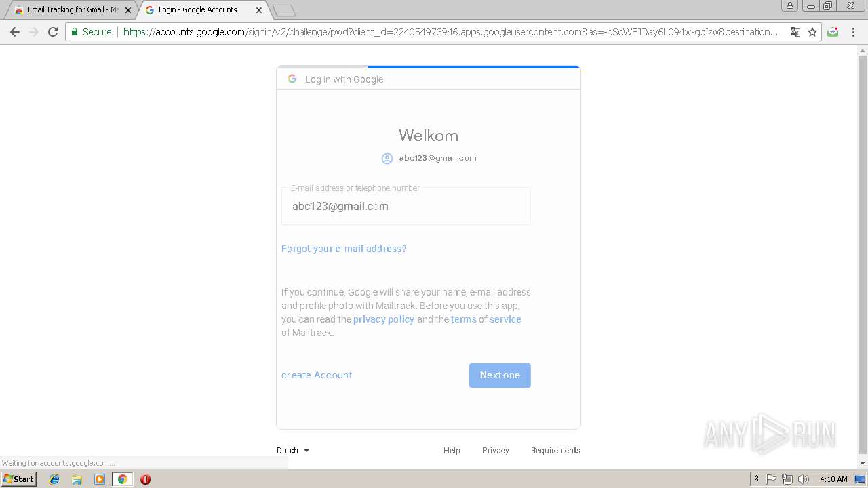Screen dimensions: 868x488
Task: Click the address bar URL
Action: (x=450, y=32)
